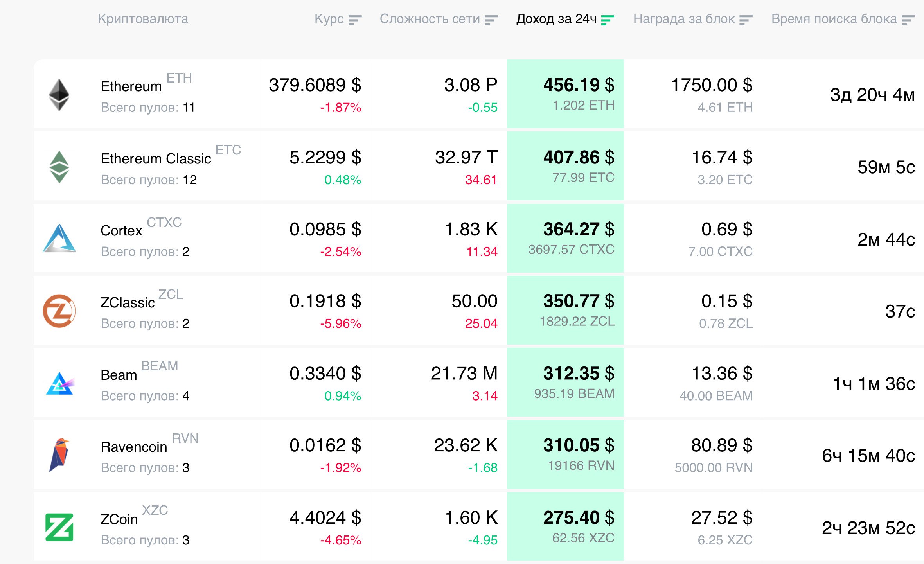The image size is (924, 564).
Task: Open the Ravencoin coin name
Action: click(x=134, y=447)
